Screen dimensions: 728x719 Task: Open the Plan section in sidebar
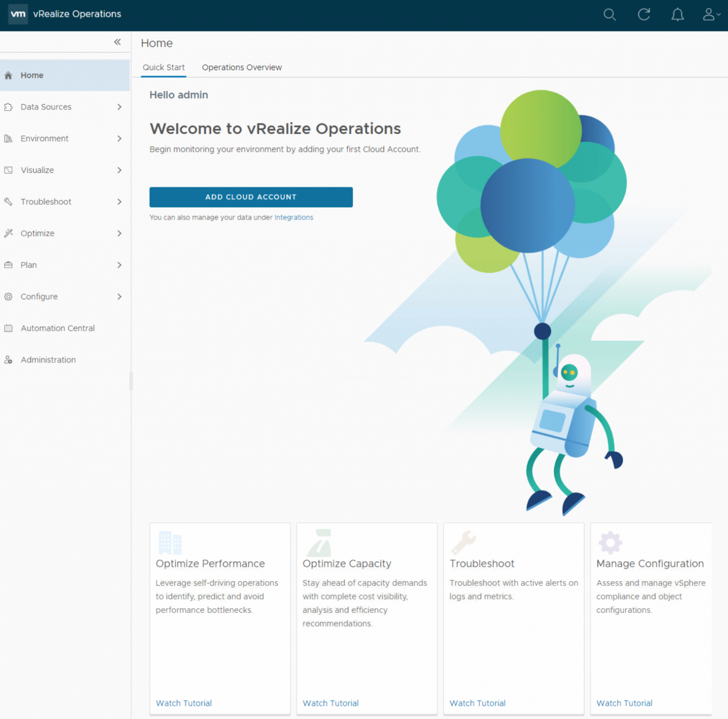point(28,265)
